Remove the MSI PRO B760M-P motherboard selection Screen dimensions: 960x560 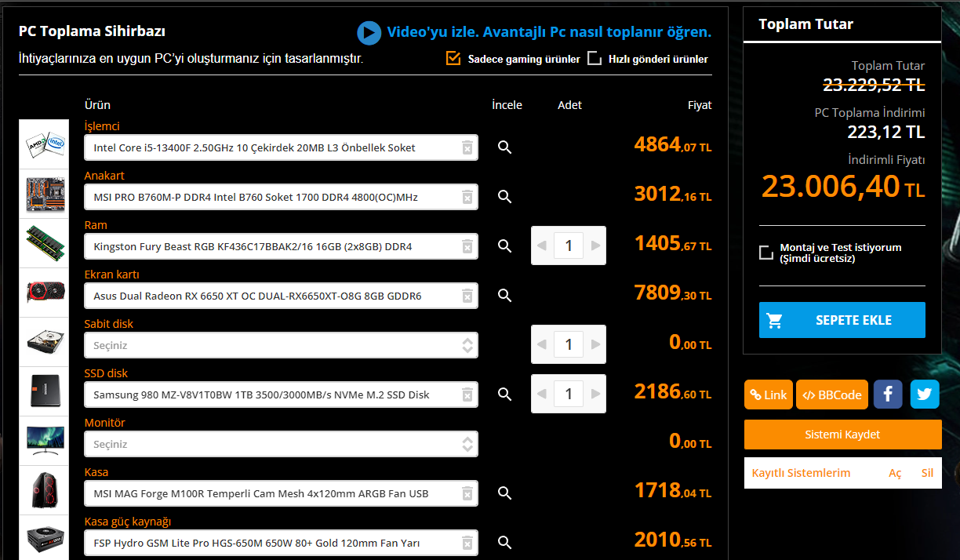pyautogui.click(x=467, y=198)
